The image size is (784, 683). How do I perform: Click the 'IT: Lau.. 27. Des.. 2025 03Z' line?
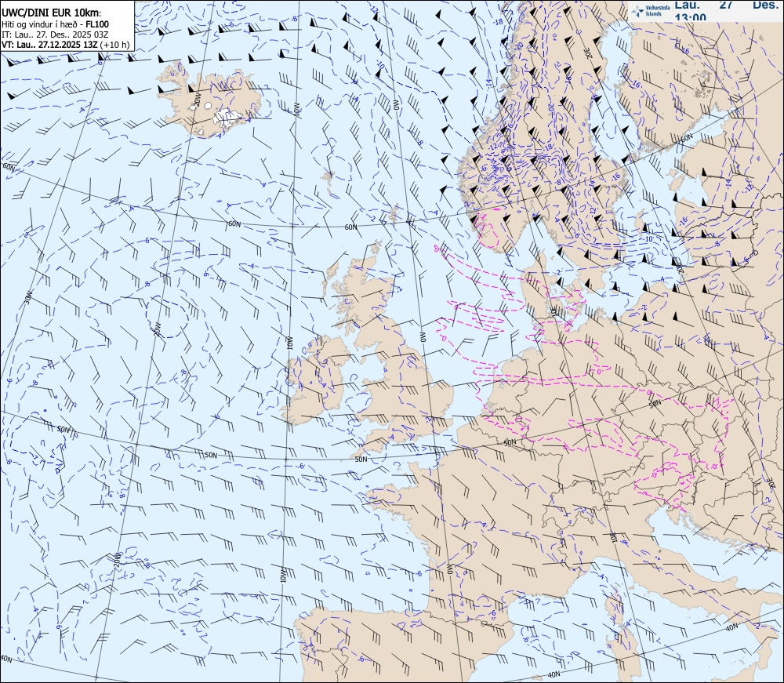pyautogui.click(x=55, y=35)
